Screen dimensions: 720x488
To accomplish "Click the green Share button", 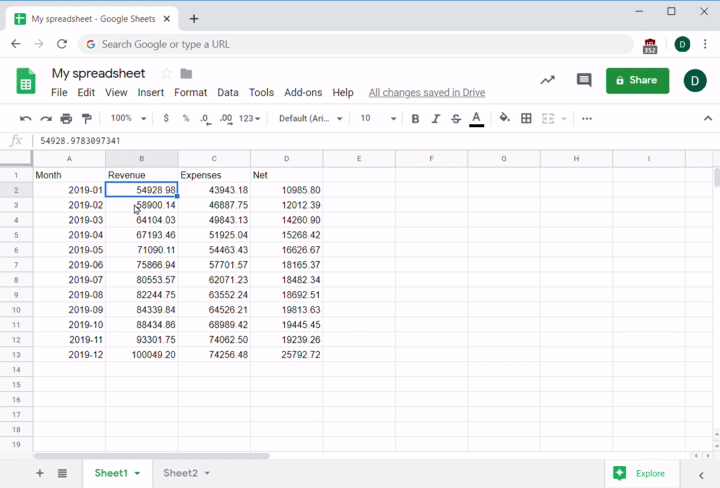I will coord(637,80).
